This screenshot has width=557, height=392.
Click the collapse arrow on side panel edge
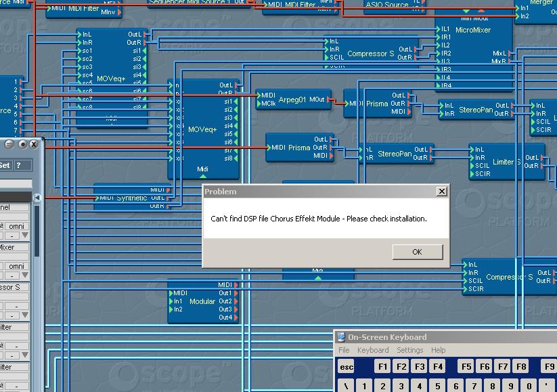tap(37, 197)
